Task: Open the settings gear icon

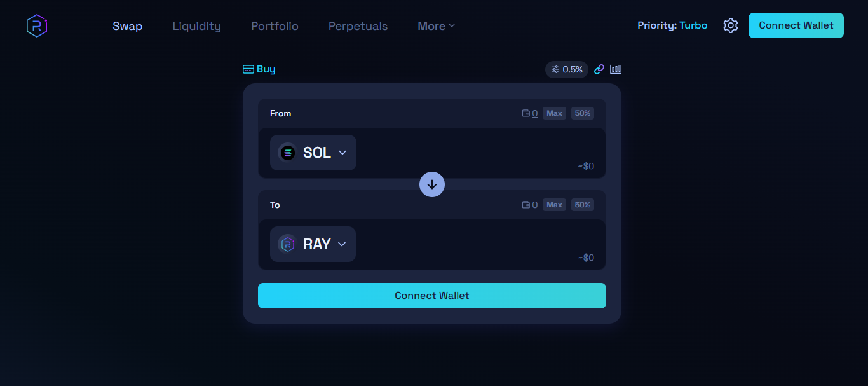Action: (x=731, y=25)
